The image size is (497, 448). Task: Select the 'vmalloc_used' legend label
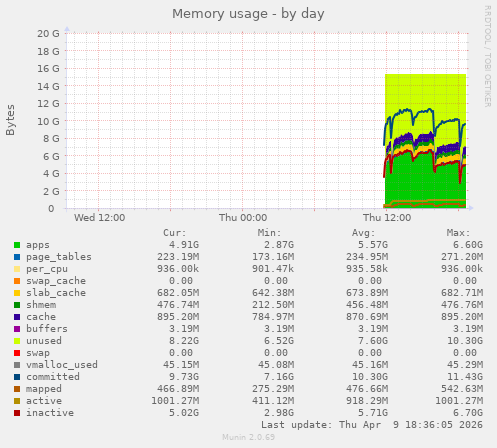tap(62, 365)
